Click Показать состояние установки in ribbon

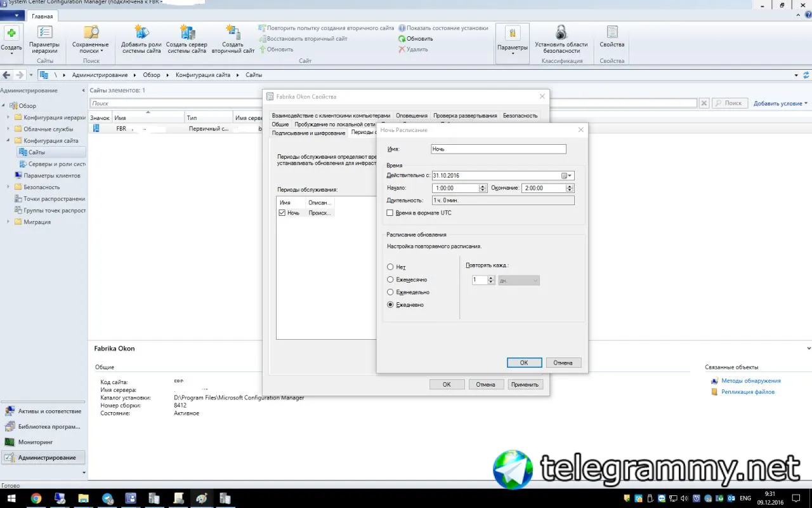pos(443,28)
